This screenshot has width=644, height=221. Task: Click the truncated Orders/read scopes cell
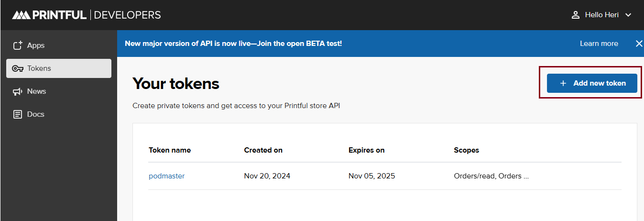click(x=491, y=176)
